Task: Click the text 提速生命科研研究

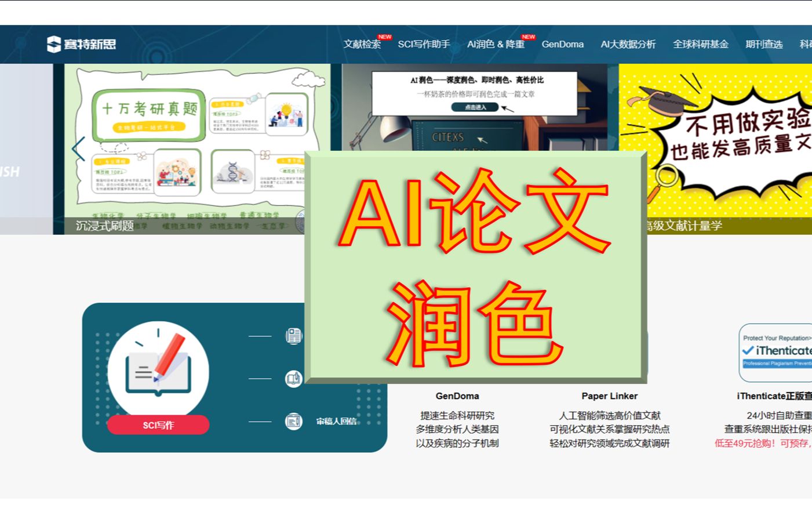Action: coord(457,416)
